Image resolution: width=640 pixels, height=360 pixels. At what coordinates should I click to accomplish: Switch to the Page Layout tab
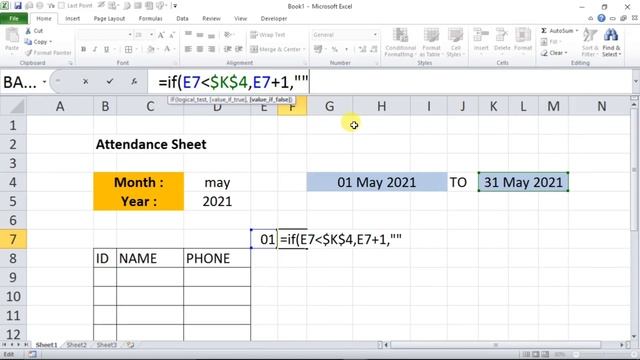[109, 18]
